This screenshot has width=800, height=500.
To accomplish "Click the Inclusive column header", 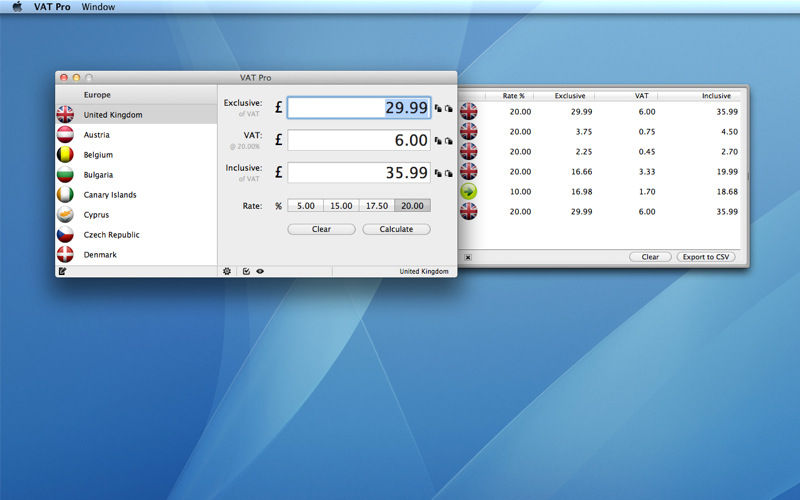I will [715, 96].
